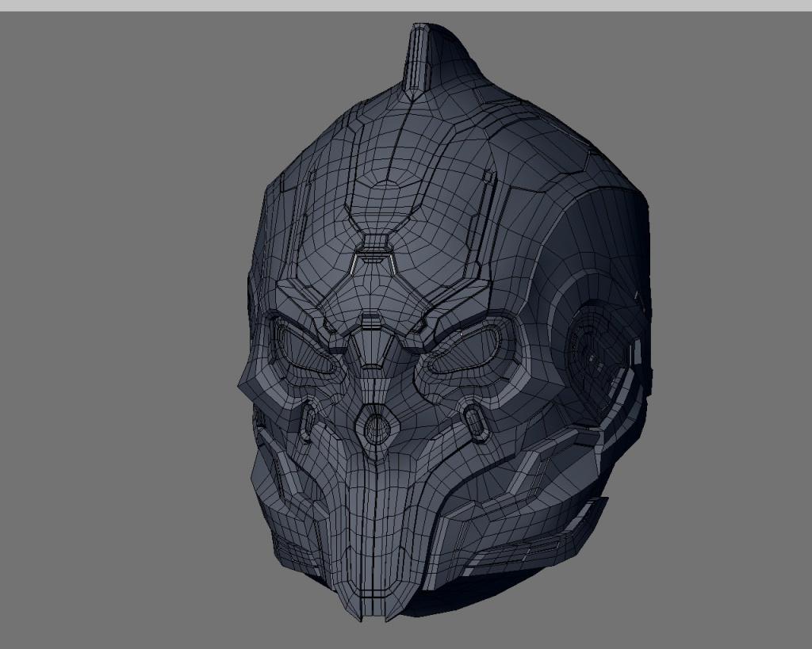Select the central forehead panel of the helmet
The image size is (812, 649).
click(386, 207)
